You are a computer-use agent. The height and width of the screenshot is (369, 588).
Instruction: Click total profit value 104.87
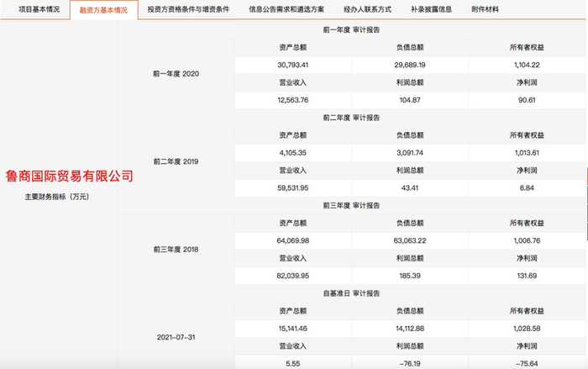point(410,100)
